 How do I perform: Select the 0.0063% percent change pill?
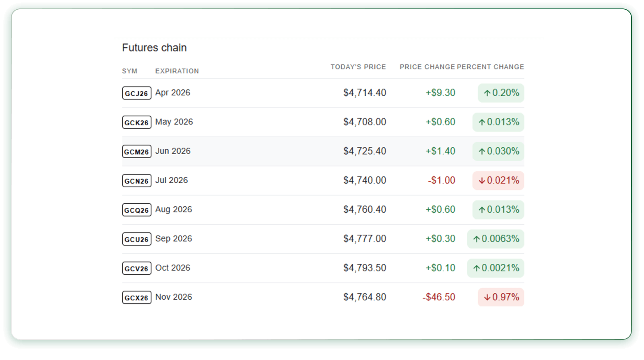pos(495,239)
